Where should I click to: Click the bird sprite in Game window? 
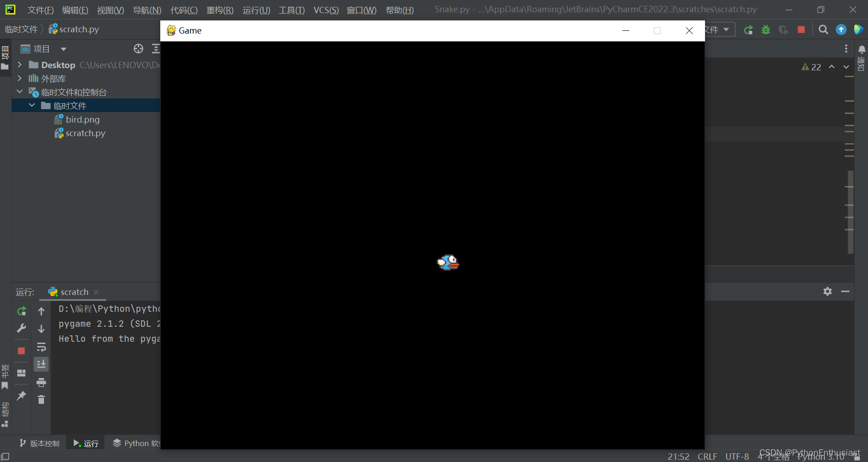click(448, 262)
